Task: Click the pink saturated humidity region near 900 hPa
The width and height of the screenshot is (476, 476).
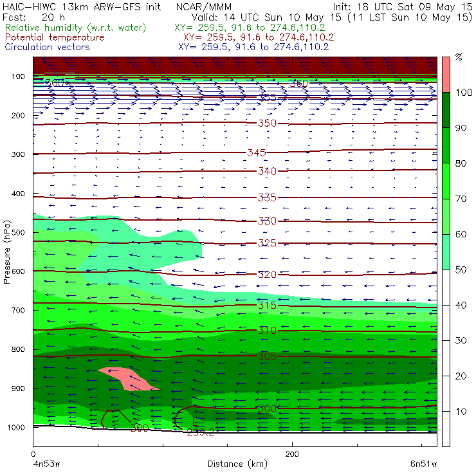Action: (x=129, y=379)
